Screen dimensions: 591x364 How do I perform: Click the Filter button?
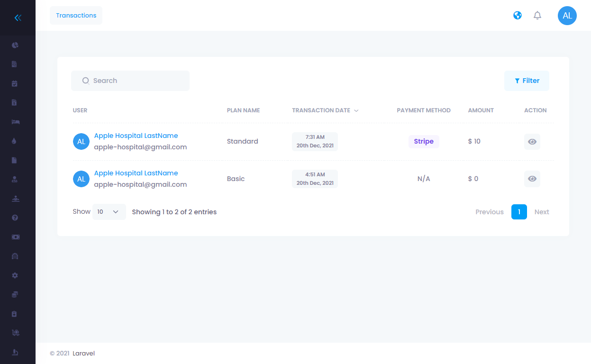point(527,81)
